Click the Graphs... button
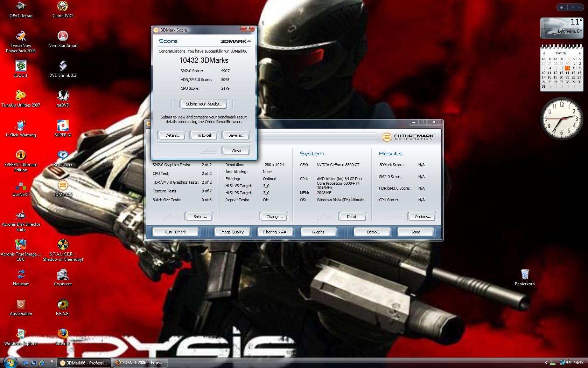This screenshot has width=588, height=368. click(x=320, y=232)
